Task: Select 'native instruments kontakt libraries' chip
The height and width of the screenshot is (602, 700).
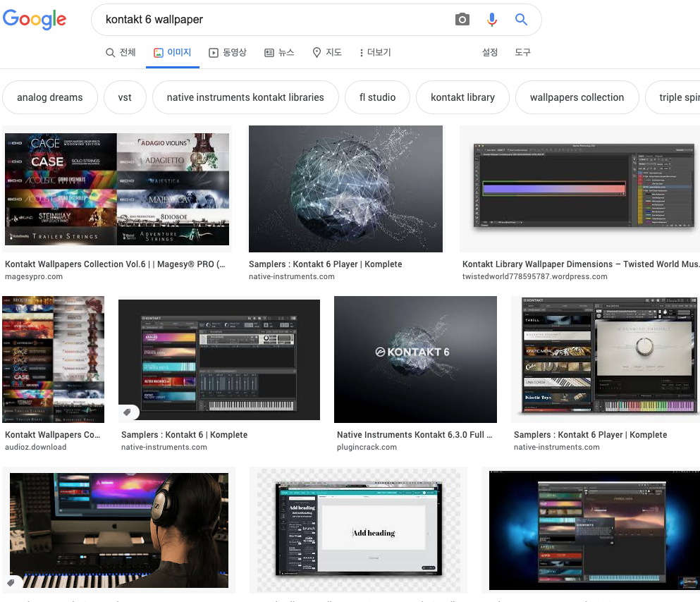Action: 245,97
